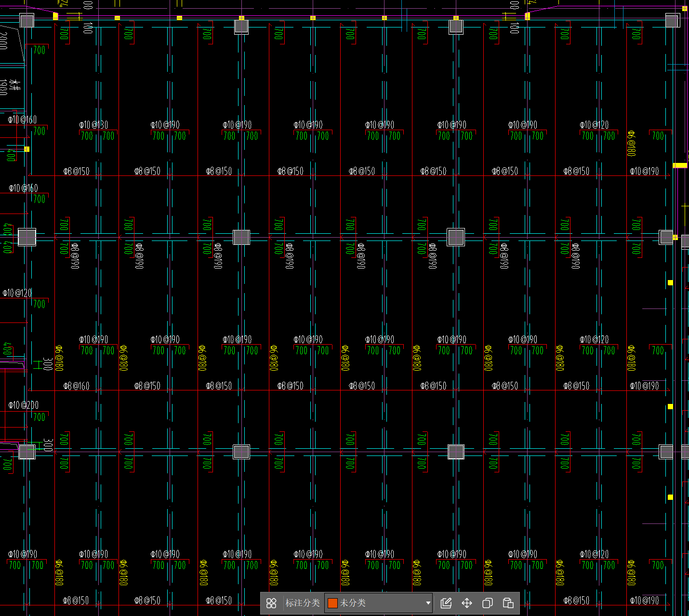The width and height of the screenshot is (689, 616).
Task: Expand the 标注分类 dropdown arrow
Action: click(428, 603)
